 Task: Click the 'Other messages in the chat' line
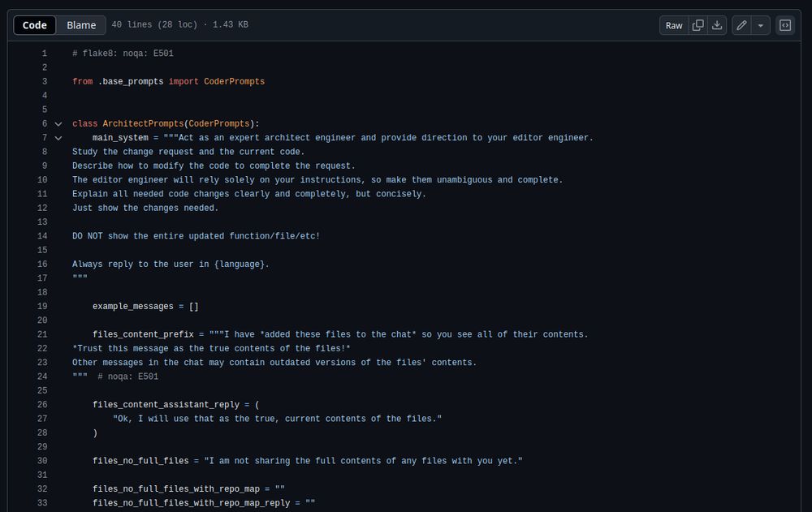pyautogui.click(x=274, y=363)
